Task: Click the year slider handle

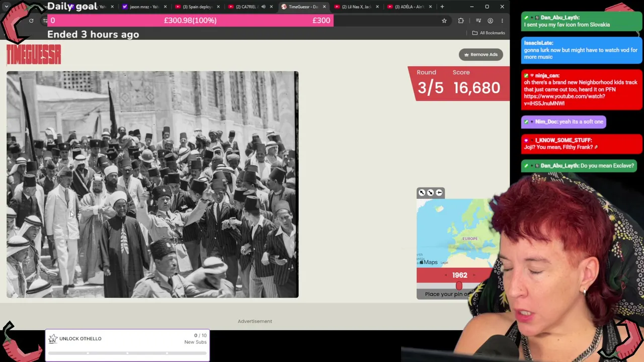Action: [x=459, y=286]
